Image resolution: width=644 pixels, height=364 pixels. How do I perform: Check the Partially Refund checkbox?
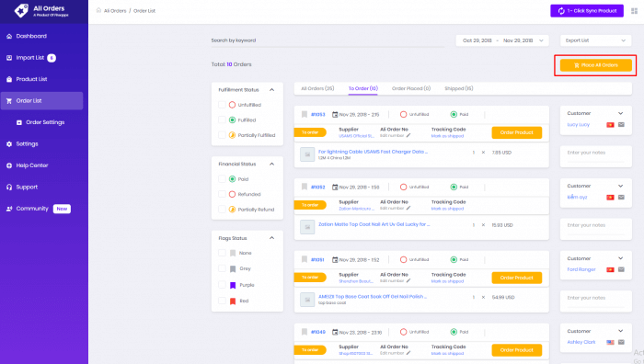(222, 210)
